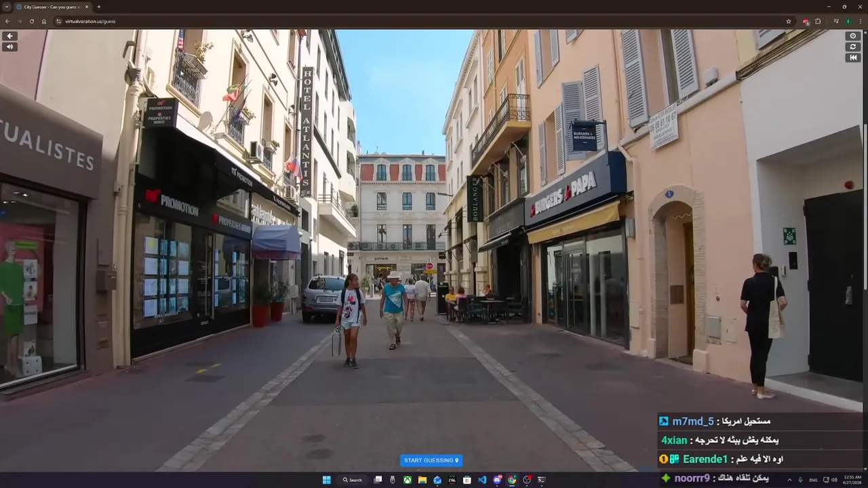Switch to Chrome on taskbar
The image size is (868, 488).
512,480
